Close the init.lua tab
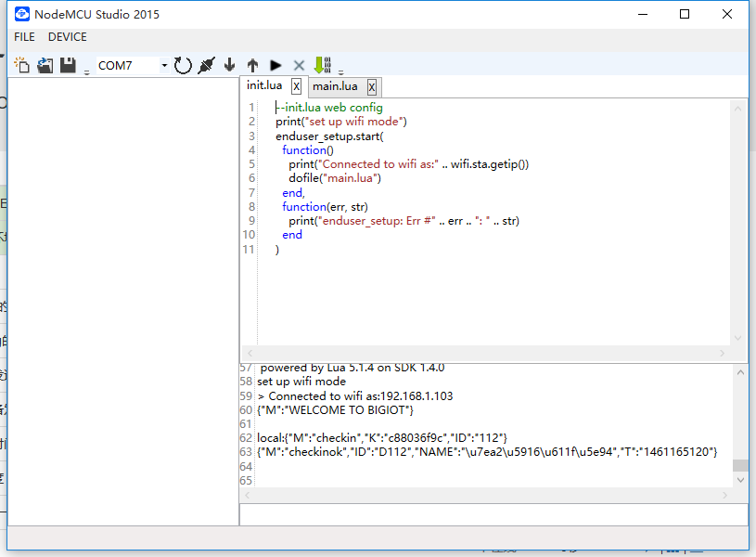 click(297, 87)
